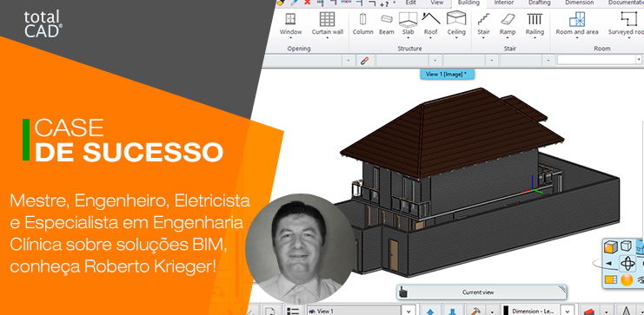Open the Dimension - Le... dropdown chevron
The height and width of the screenshot is (315, 644).
[568, 311]
